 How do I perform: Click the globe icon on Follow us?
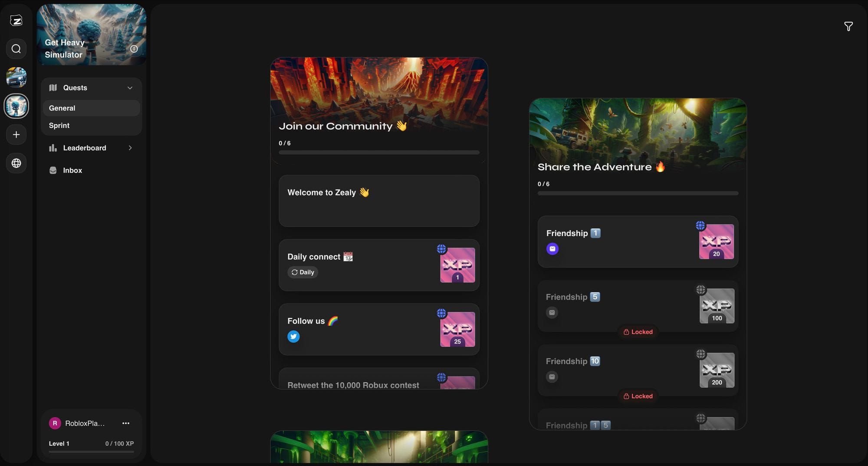pyautogui.click(x=441, y=313)
